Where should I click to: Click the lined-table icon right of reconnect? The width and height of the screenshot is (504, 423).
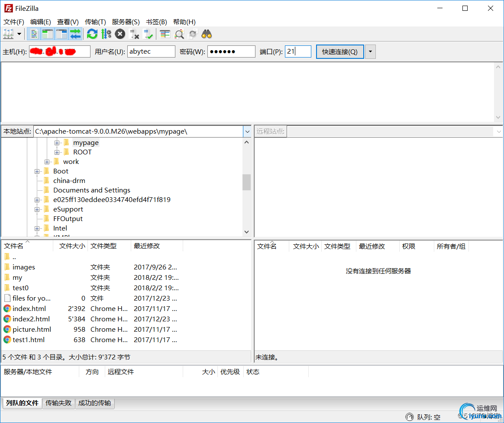165,34
